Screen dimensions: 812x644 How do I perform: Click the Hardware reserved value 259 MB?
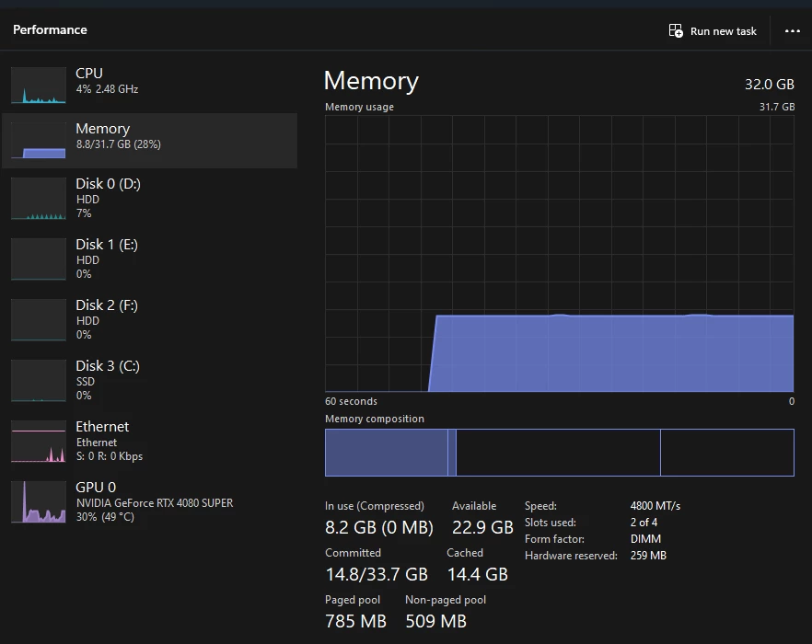(x=648, y=556)
